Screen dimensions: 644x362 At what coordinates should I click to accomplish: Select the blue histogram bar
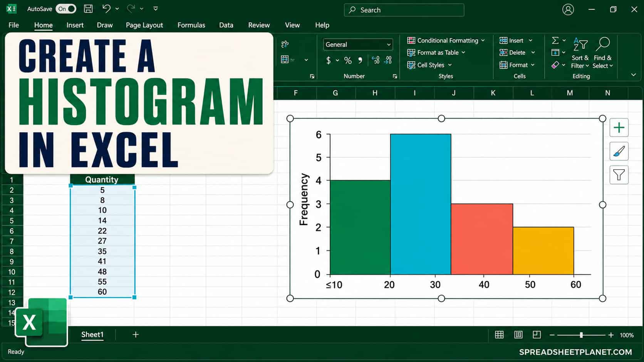pyautogui.click(x=421, y=204)
